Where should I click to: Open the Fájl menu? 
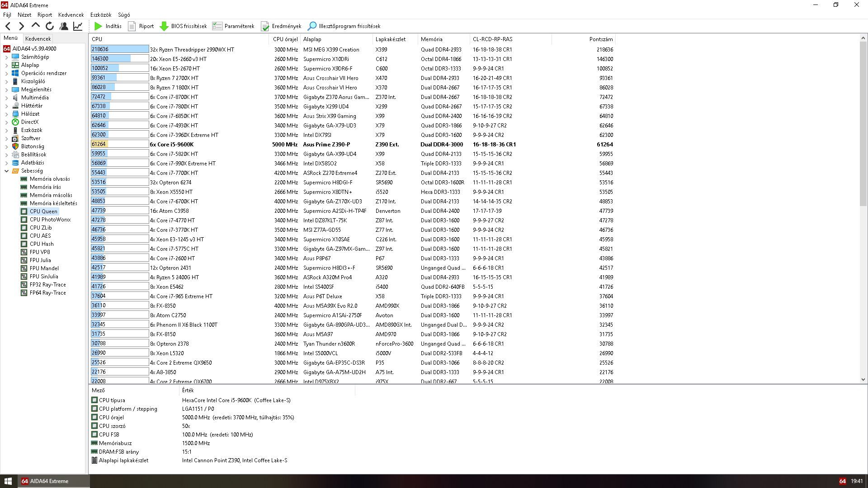7,15
